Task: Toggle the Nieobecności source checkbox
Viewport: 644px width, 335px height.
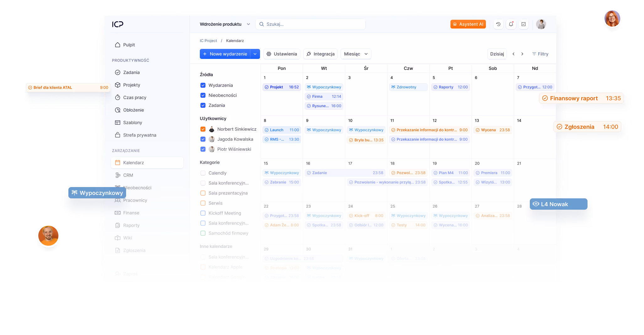Action: point(203,95)
